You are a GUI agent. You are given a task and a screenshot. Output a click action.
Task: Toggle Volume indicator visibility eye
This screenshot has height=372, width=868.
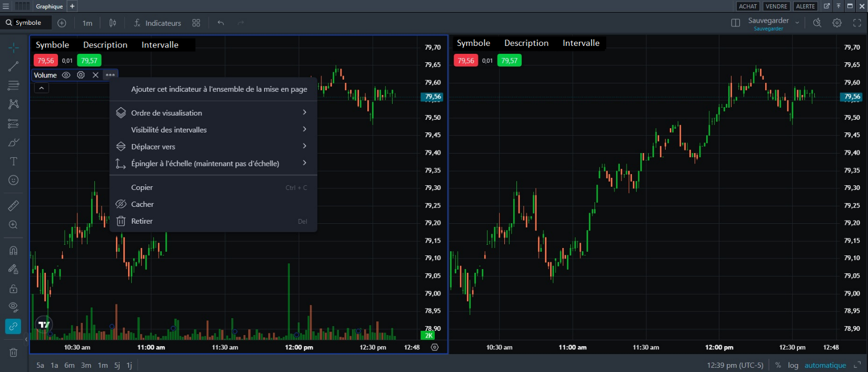click(x=66, y=75)
